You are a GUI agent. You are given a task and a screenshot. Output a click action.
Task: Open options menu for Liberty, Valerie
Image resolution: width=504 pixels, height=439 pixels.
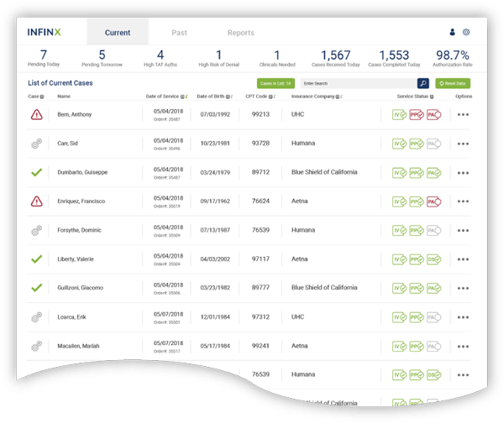[x=463, y=259]
